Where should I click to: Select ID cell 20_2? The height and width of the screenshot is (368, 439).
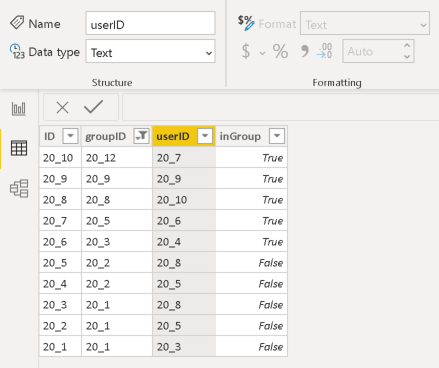tap(60, 326)
